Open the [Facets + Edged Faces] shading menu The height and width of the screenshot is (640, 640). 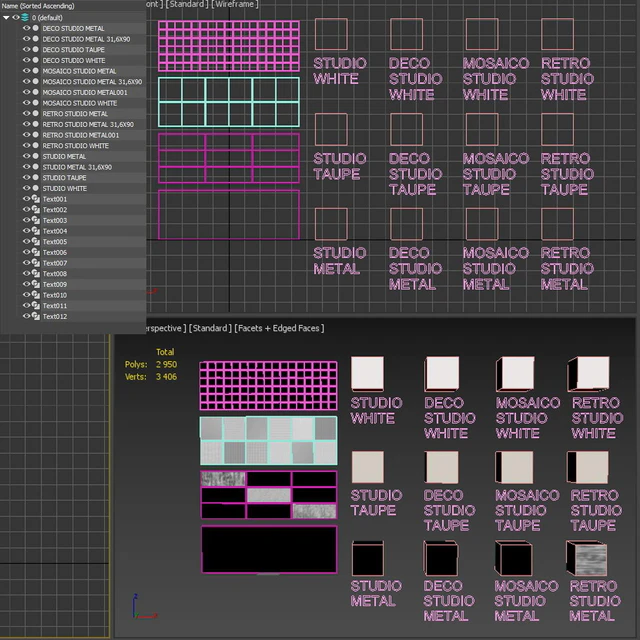point(279,328)
